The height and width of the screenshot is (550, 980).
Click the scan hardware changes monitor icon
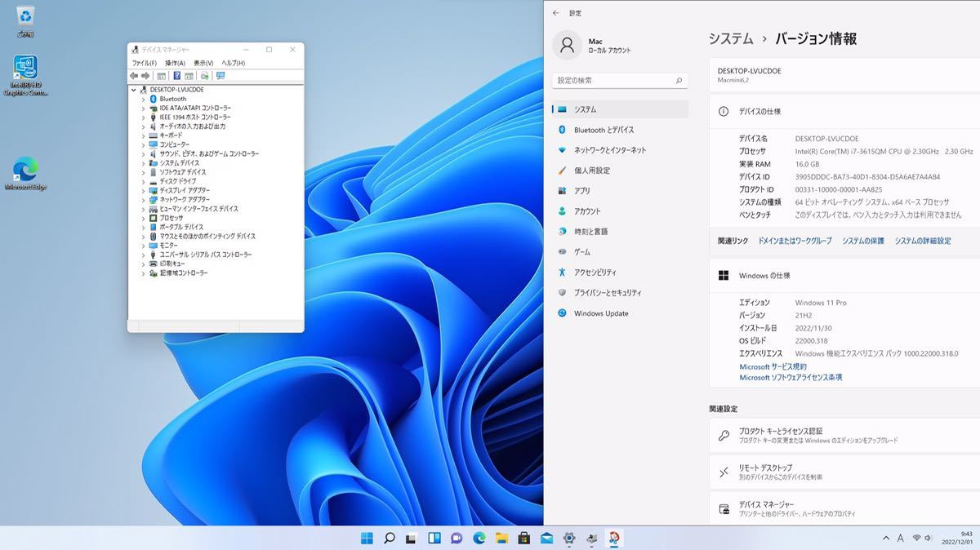[x=220, y=76]
